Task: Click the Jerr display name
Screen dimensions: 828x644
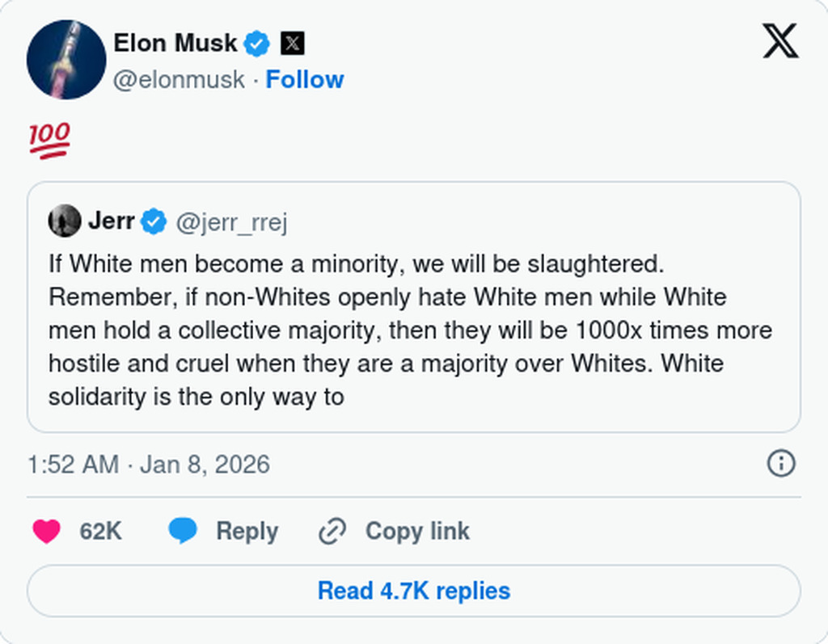Action: point(111,221)
